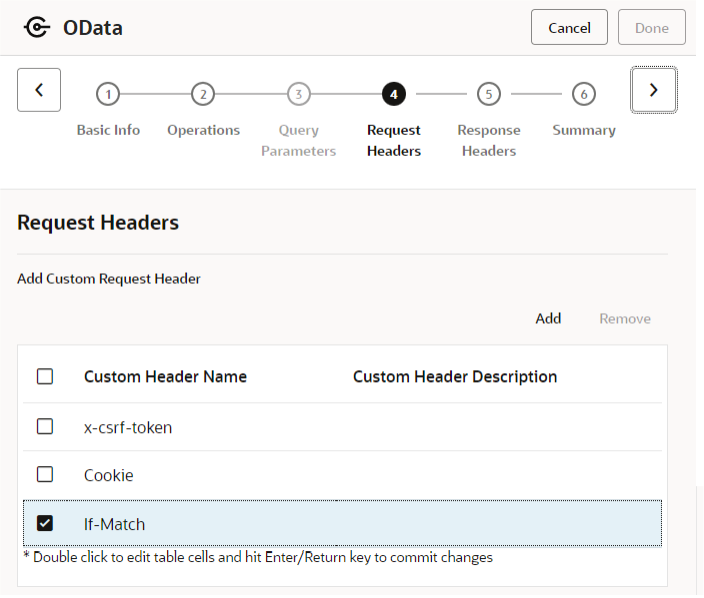Open the Response Headers step label
Screen dimensions: 704x598
click(x=489, y=141)
